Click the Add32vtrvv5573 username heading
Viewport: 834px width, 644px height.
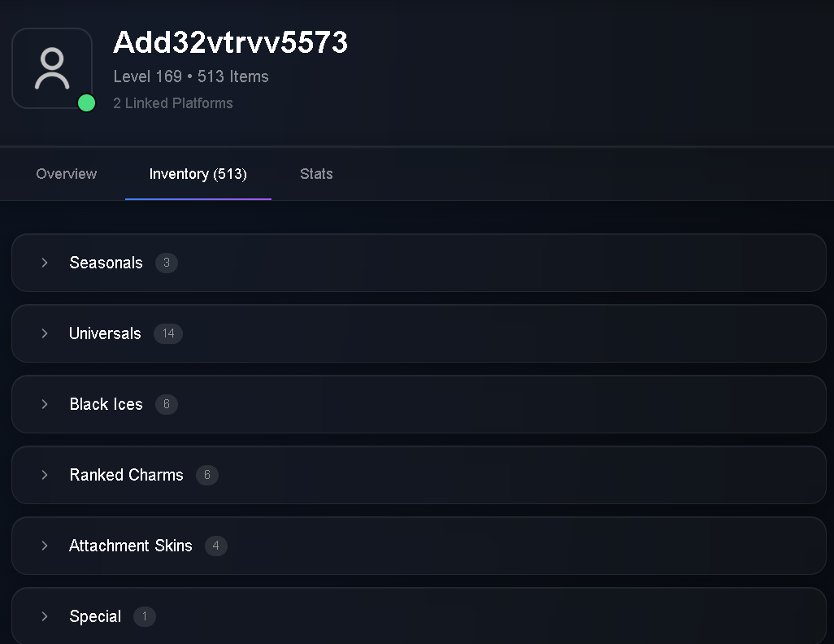click(230, 42)
